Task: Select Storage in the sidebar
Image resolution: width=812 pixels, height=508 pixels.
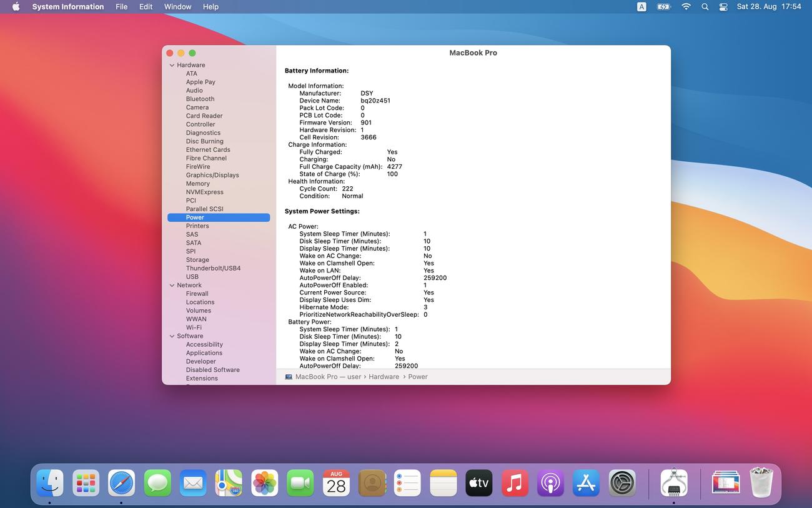Action: [197, 260]
